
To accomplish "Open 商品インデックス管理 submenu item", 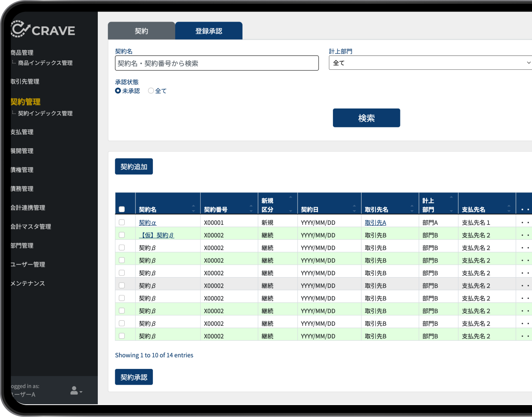I will point(45,63).
